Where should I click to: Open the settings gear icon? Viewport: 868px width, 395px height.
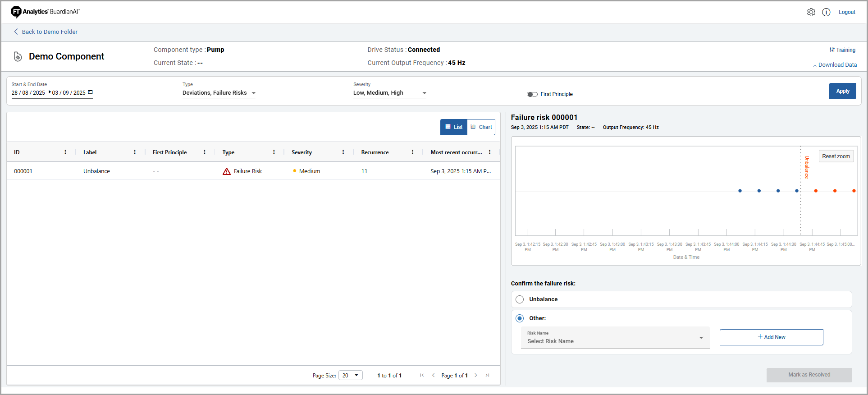811,12
